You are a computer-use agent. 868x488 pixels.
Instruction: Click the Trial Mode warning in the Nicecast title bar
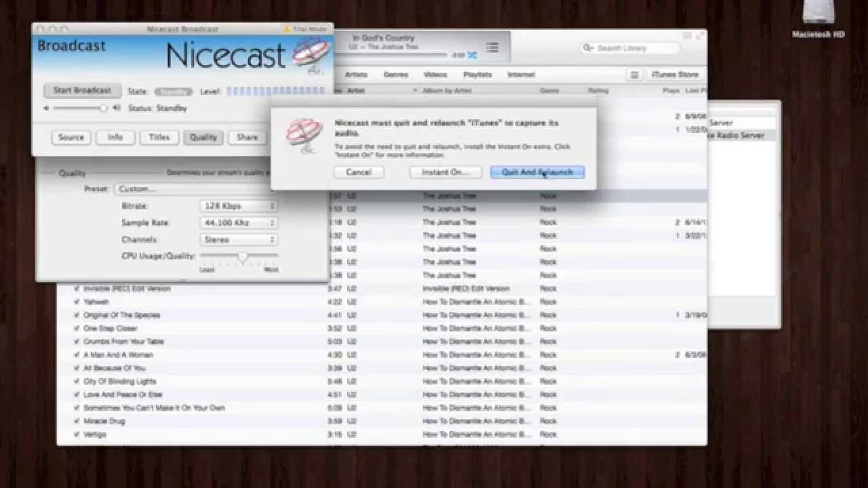(304, 29)
